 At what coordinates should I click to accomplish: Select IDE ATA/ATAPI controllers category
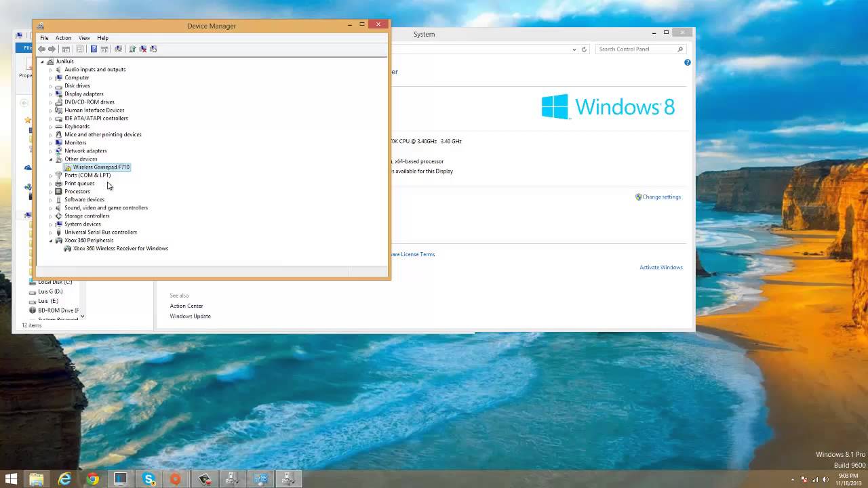[x=96, y=118]
